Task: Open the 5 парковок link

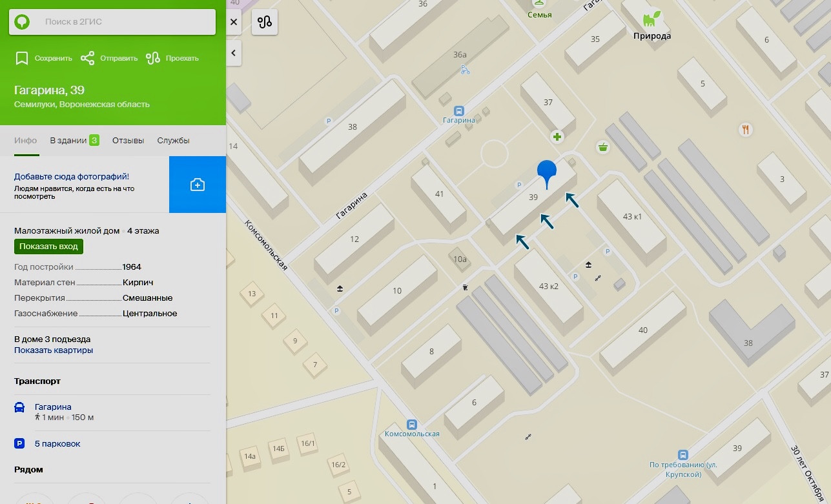Action: point(57,443)
